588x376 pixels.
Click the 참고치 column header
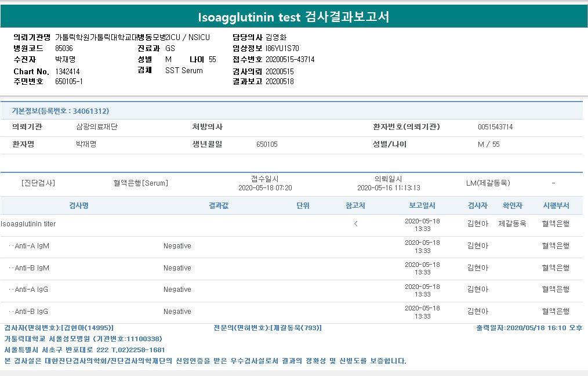355,206
